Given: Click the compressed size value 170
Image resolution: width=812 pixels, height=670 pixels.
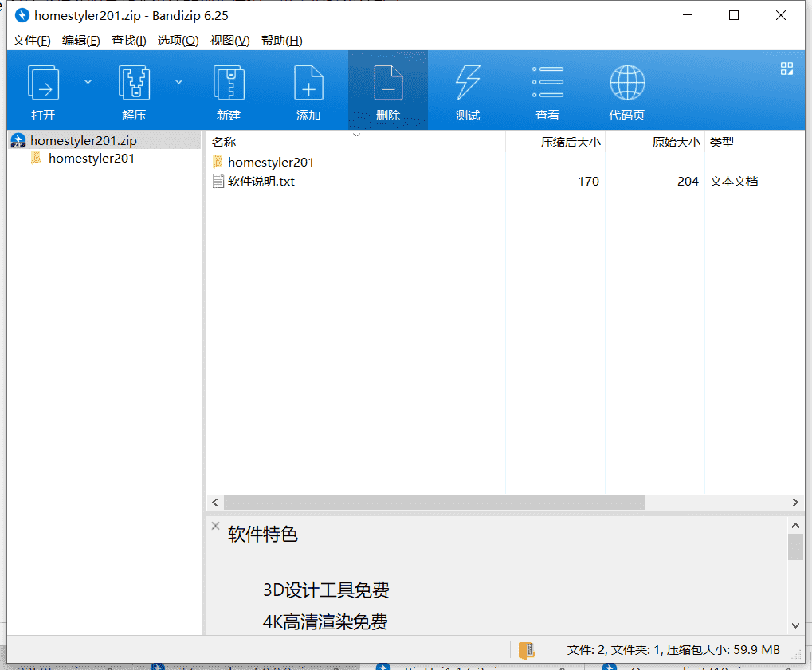Looking at the screenshot, I should pyautogui.click(x=588, y=181).
